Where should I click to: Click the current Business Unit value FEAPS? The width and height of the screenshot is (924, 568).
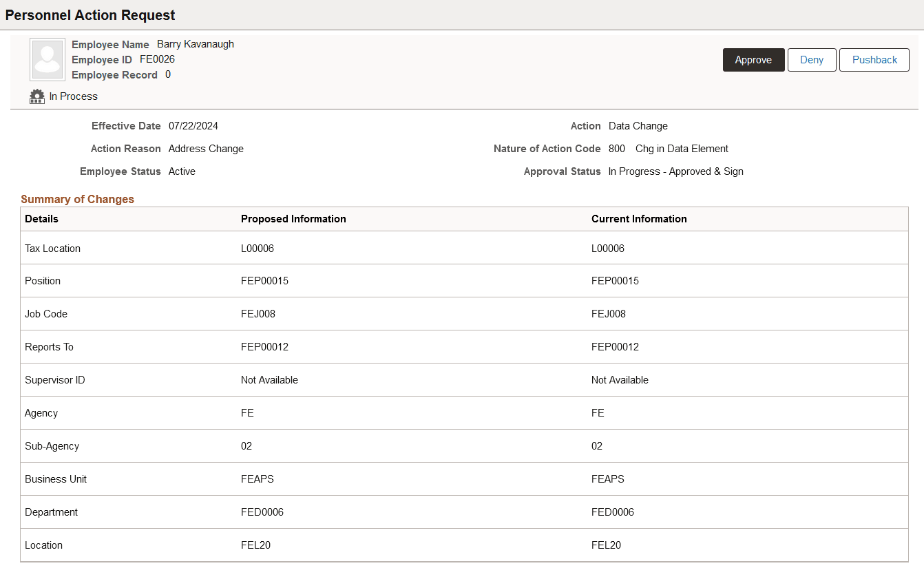(608, 479)
